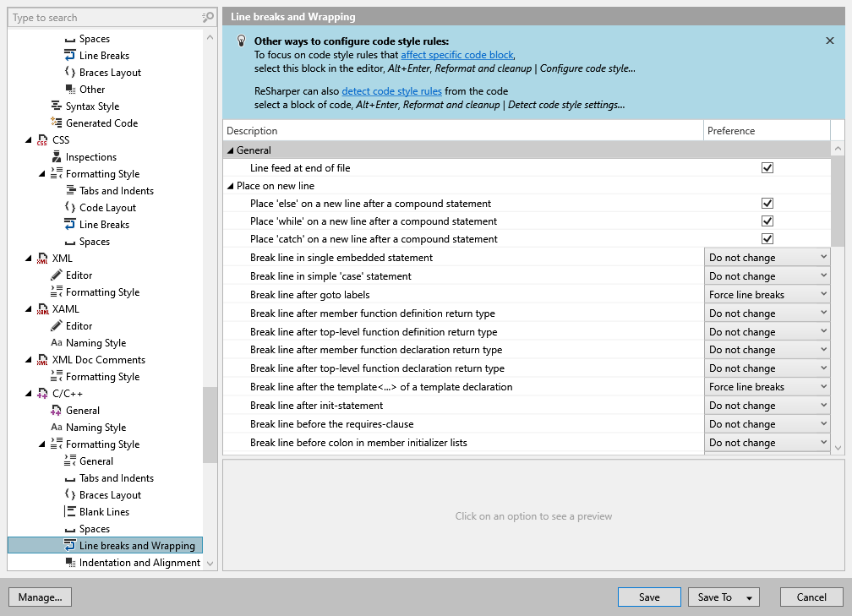Click the Blank Lines icon in the sidebar

pyautogui.click(x=69, y=511)
